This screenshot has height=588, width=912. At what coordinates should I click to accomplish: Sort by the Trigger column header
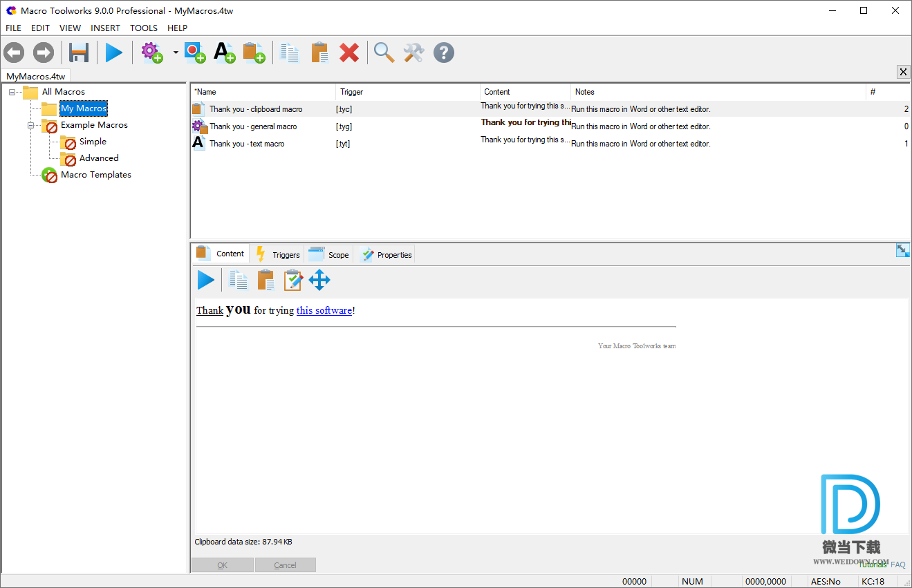click(x=408, y=92)
